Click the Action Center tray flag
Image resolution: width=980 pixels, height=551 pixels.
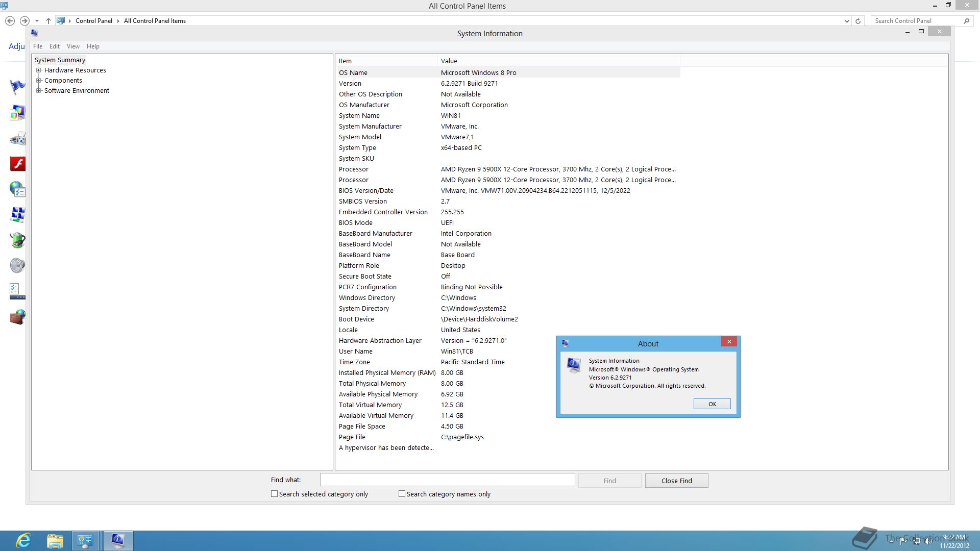[x=902, y=541]
